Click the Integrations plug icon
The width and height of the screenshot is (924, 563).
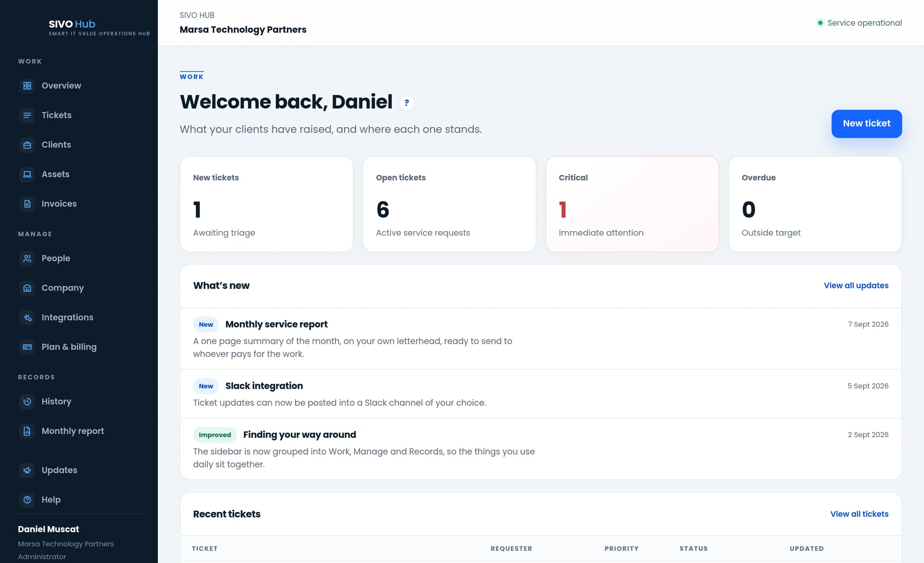coord(27,317)
